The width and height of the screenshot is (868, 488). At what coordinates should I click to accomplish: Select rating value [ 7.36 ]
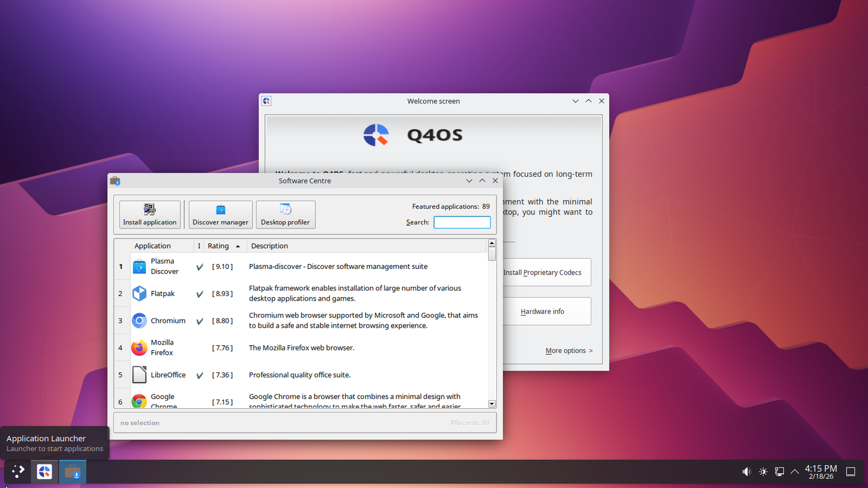tap(222, 375)
